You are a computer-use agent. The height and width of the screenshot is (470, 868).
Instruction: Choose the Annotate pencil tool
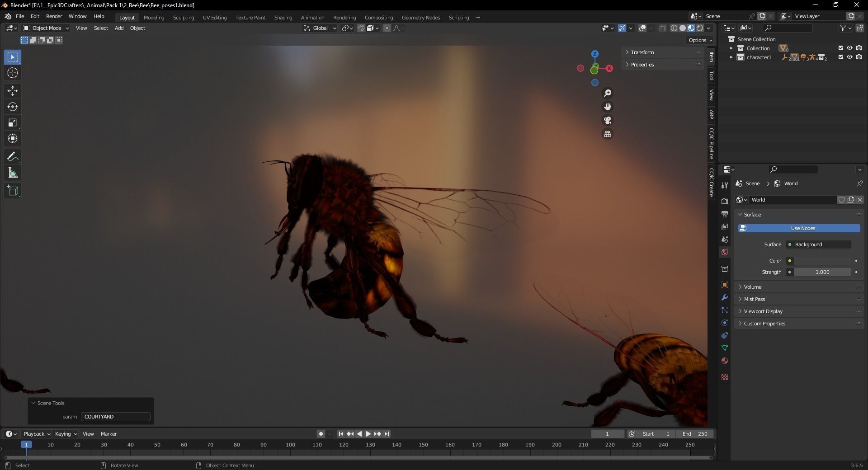(x=13, y=157)
